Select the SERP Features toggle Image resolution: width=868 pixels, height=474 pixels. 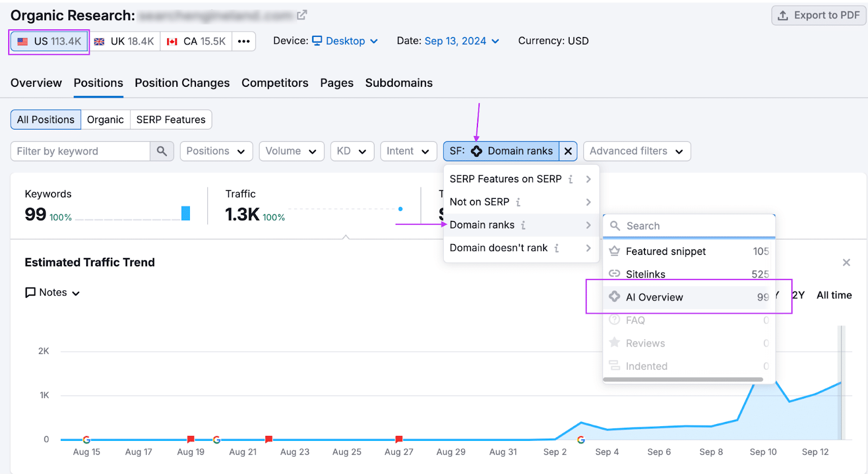tap(171, 120)
